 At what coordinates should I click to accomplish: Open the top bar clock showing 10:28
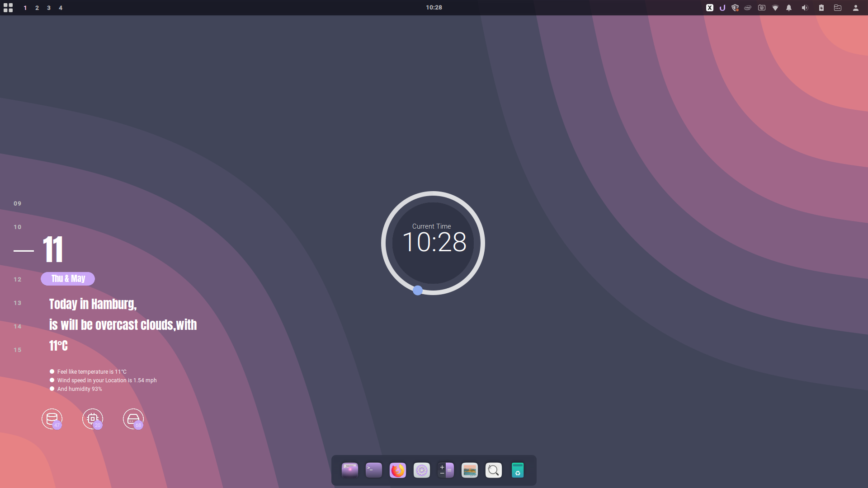(x=434, y=7)
